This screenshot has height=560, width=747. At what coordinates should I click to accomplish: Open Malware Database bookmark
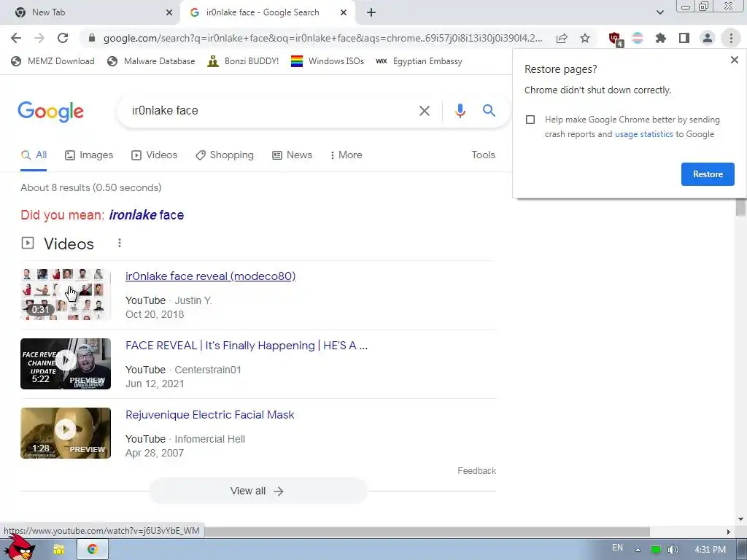click(x=151, y=61)
